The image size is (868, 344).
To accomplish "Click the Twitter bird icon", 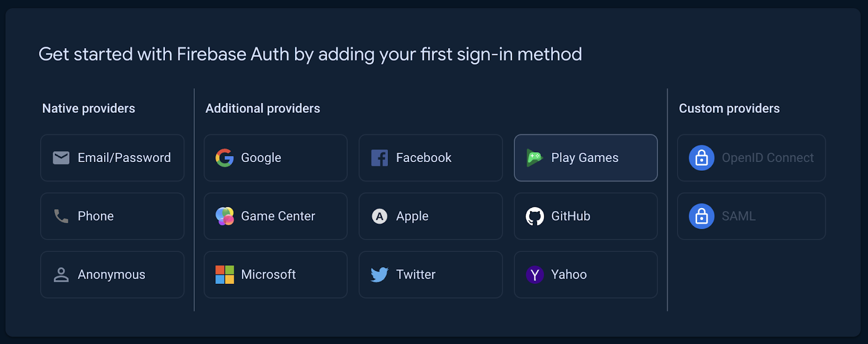I will (x=380, y=275).
